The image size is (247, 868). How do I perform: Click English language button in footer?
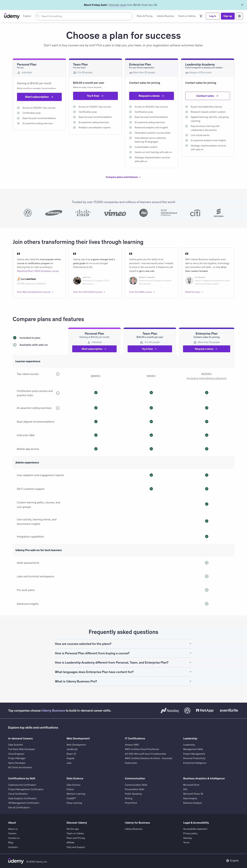pos(233,861)
